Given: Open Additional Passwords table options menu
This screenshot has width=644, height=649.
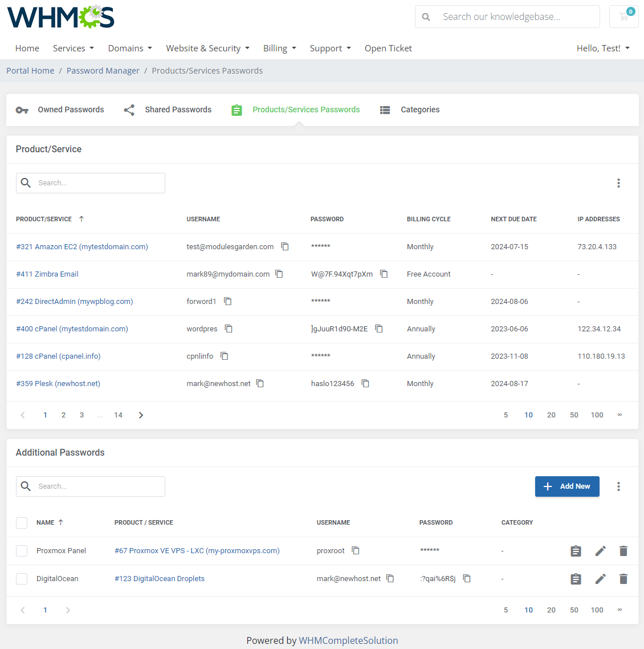Looking at the screenshot, I should pos(618,486).
